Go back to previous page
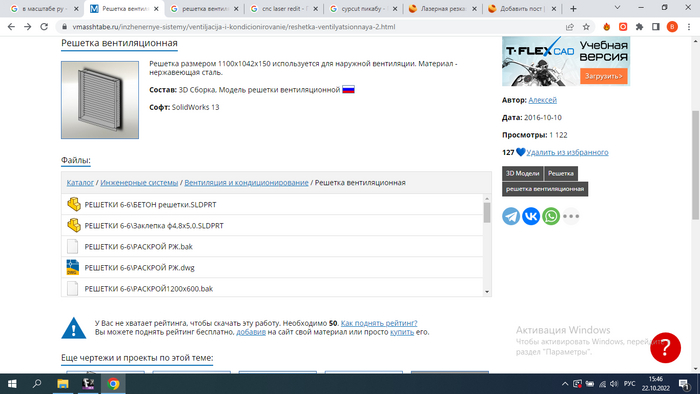 [x=11, y=27]
